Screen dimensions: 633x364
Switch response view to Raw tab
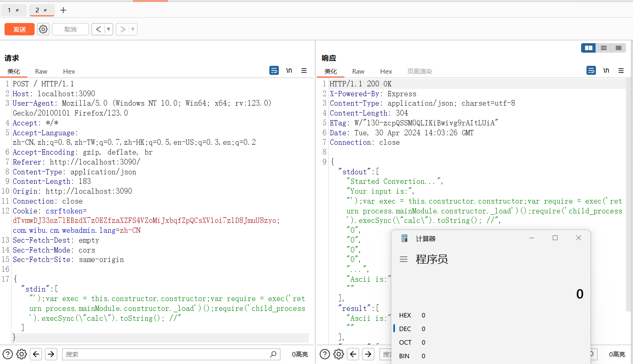358,71
